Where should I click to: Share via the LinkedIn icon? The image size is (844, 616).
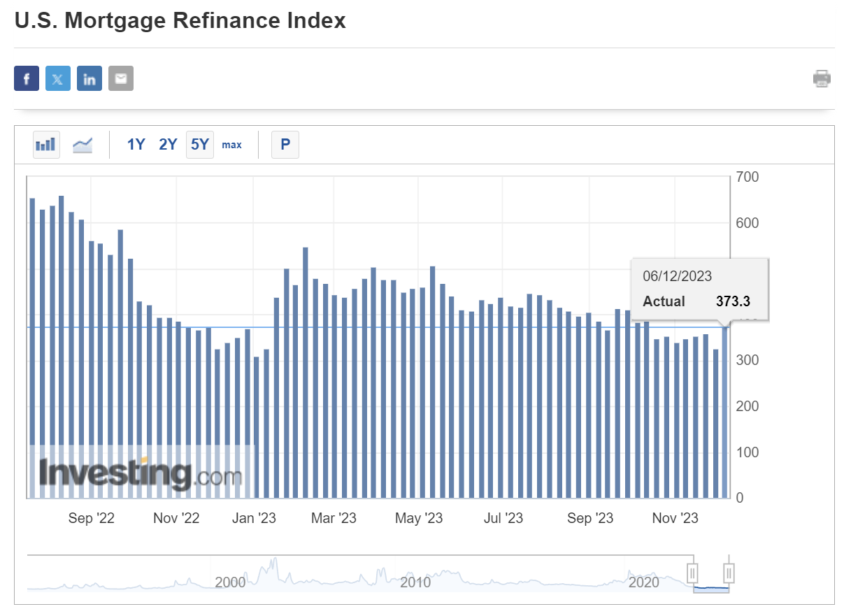(x=90, y=78)
